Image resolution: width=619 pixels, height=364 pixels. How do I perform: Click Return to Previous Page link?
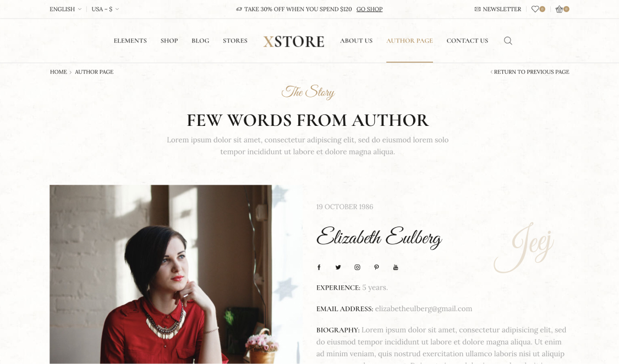point(530,72)
